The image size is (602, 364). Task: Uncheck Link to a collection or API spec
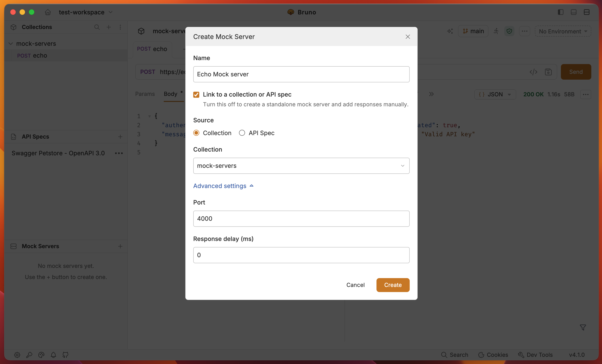click(x=196, y=94)
